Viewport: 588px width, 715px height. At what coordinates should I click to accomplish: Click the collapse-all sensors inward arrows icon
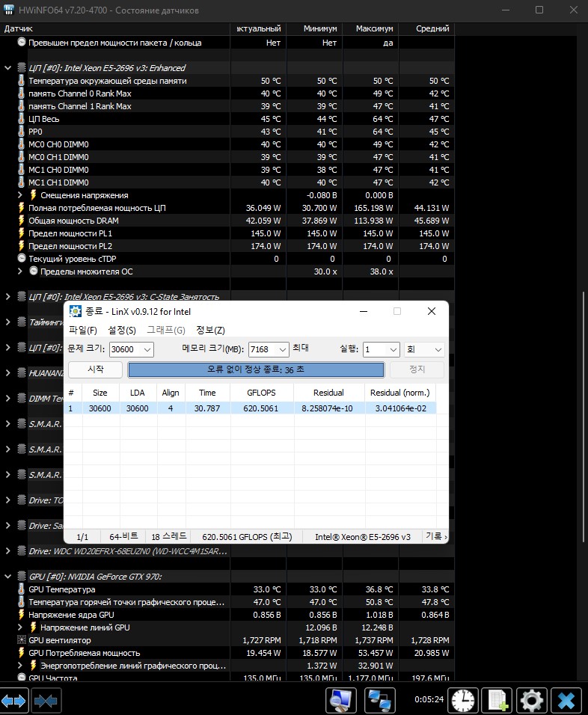46,700
